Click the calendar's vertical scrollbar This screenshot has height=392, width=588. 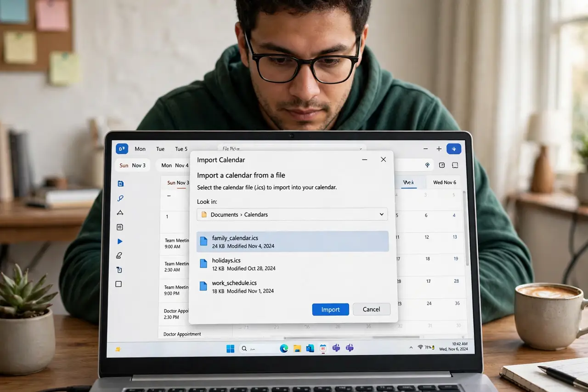[x=465, y=228]
